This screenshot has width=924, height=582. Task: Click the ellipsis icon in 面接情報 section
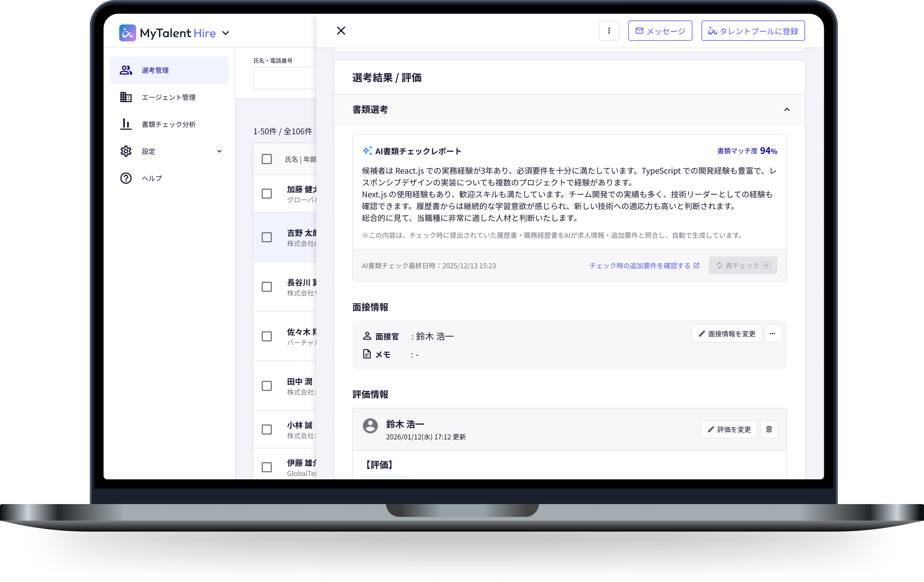click(x=773, y=333)
